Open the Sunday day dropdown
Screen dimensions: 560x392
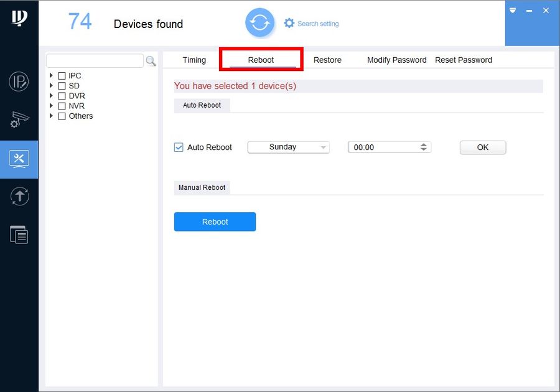(x=289, y=147)
